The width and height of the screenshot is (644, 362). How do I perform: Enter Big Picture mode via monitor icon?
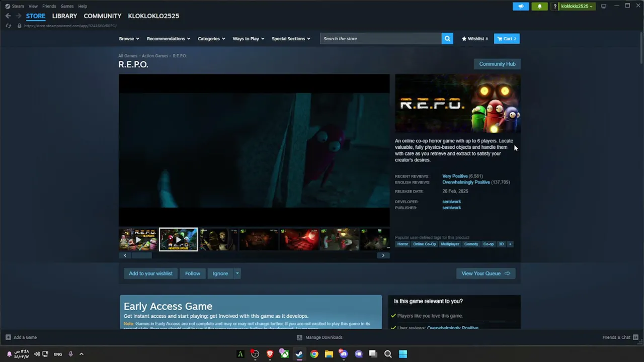click(x=604, y=6)
